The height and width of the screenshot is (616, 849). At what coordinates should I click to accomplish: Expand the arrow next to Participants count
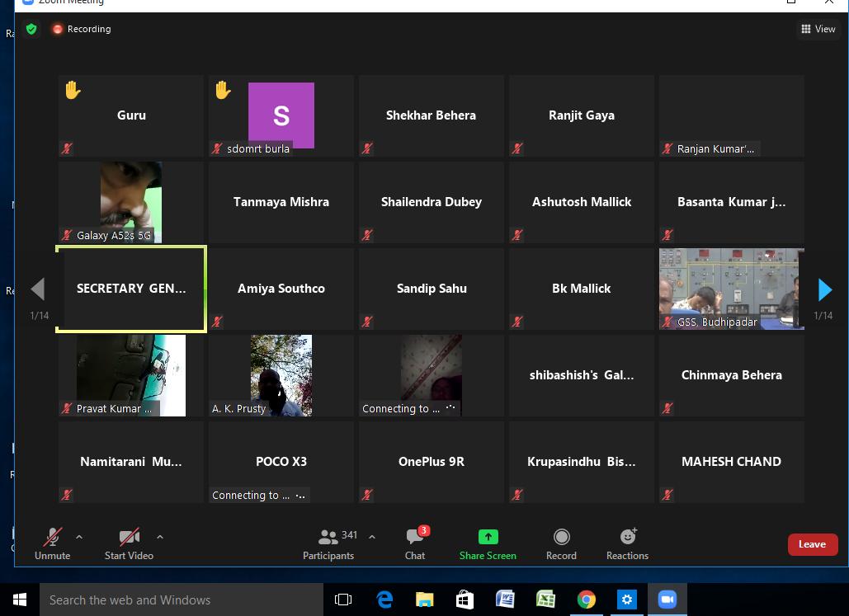coord(372,537)
